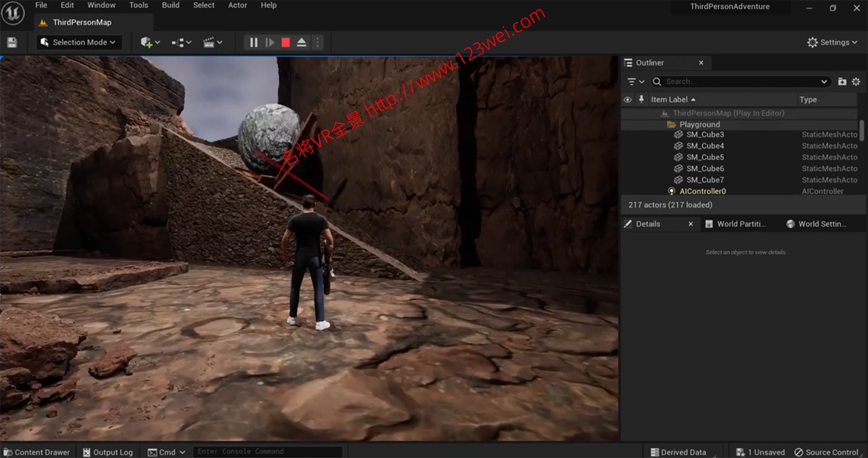
Task: Open the Settings dropdown on the toolbar
Action: point(832,42)
